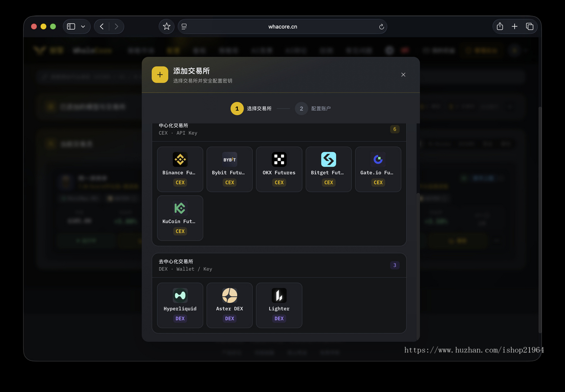Go to step 2 配置账户
Image resolution: width=565 pixels, height=392 pixels.
(x=313, y=109)
